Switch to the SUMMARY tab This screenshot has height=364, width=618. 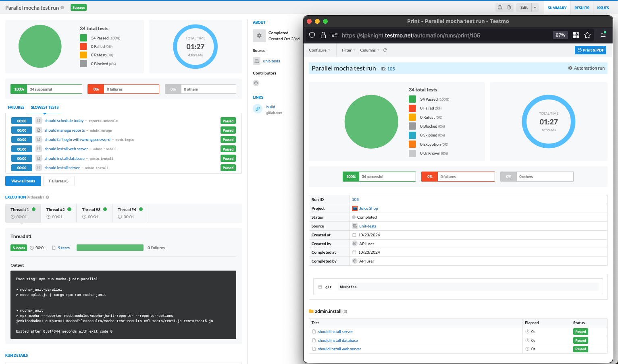557,8
